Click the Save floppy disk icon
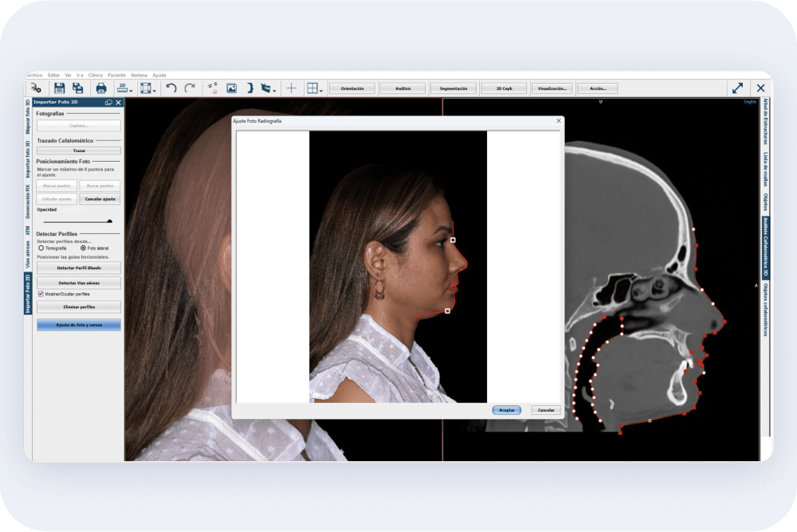 60,88
